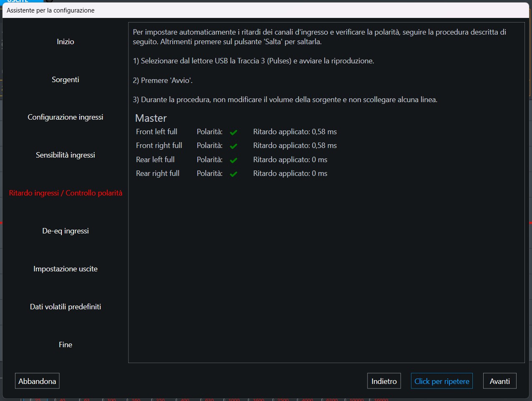Click the Traccia 3 (Pulses) instruction line
The width and height of the screenshot is (532, 401).
point(253,61)
